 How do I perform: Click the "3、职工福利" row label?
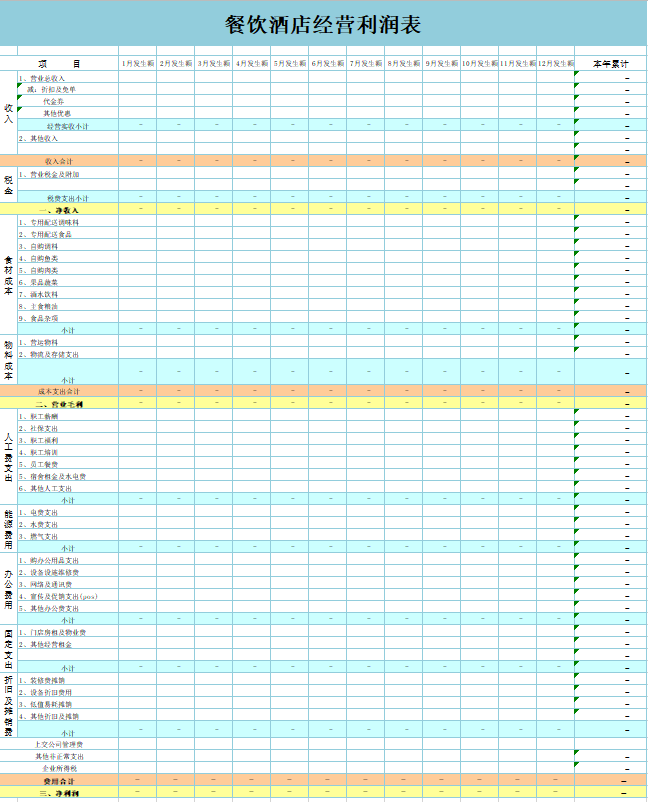pos(38,440)
